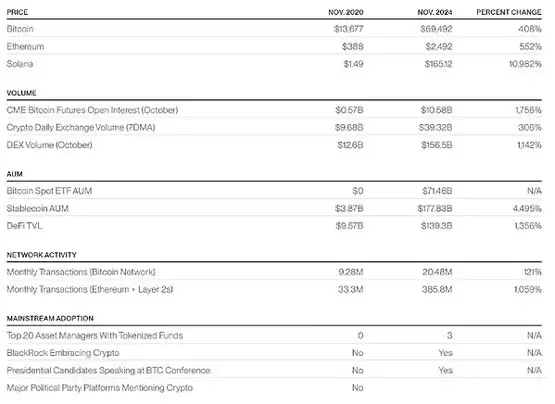Select the VOLUME section header
This screenshot has height=404, width=555.
tap(21, 93)
